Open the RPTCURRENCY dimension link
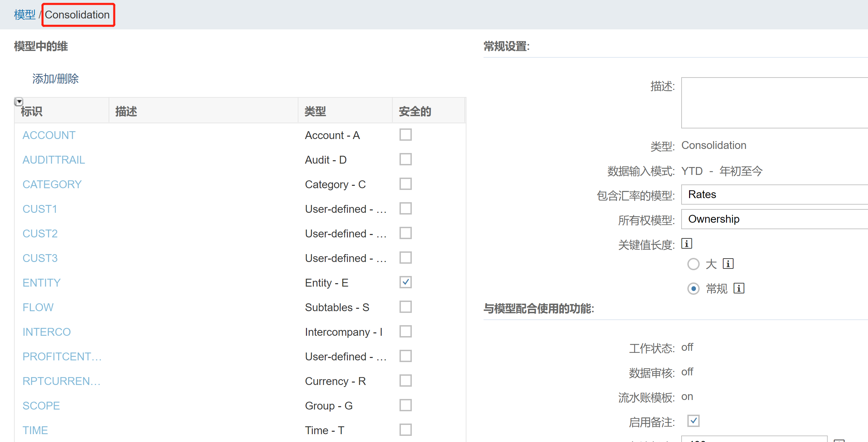The image size is (868, 442). click(61, 381)
